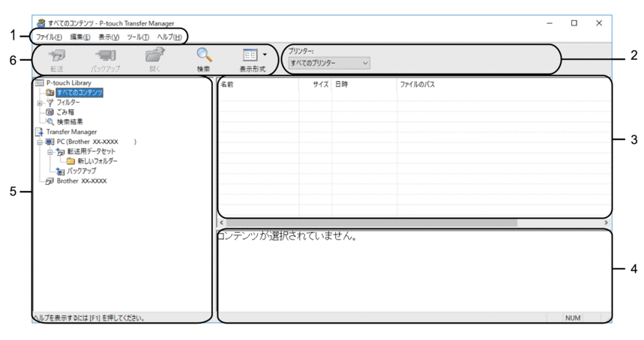
Task: Click the 検索結果 magnifier icon in tree
Action: coord(50,122)
